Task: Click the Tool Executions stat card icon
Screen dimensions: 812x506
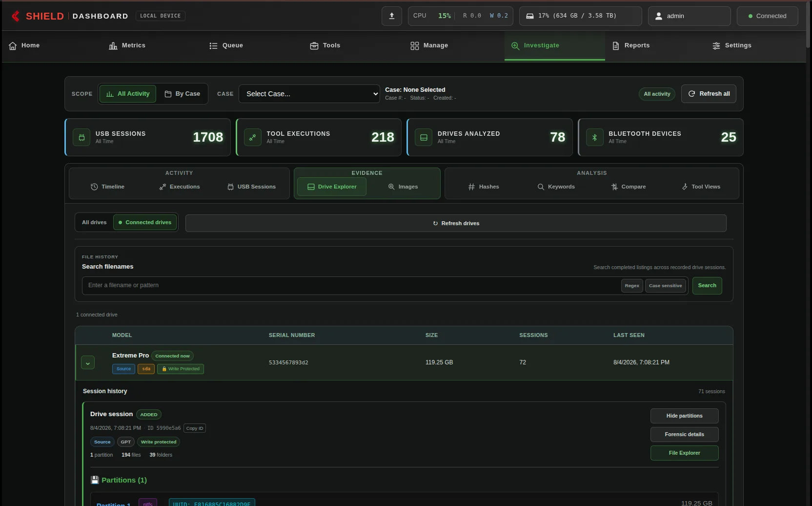Action: [253, 137]
